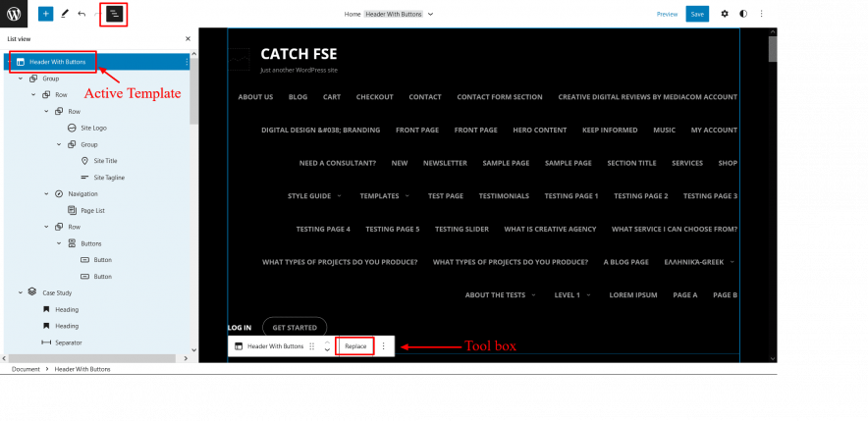Screen dimensions: 868x421
Task: Open the Styles half-circle icon
Action: click(742, 14)
